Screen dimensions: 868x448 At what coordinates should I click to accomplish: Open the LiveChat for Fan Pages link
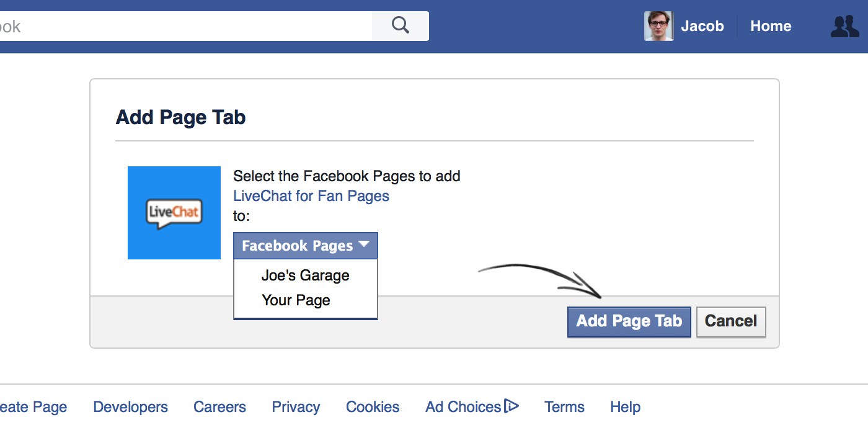point(311,196)
